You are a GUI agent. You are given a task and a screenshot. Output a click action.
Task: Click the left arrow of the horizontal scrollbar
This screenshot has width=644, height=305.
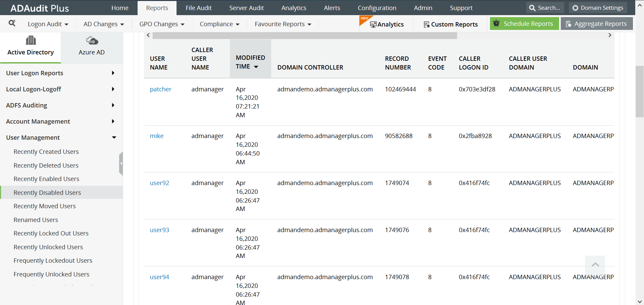tap(148, 35)
